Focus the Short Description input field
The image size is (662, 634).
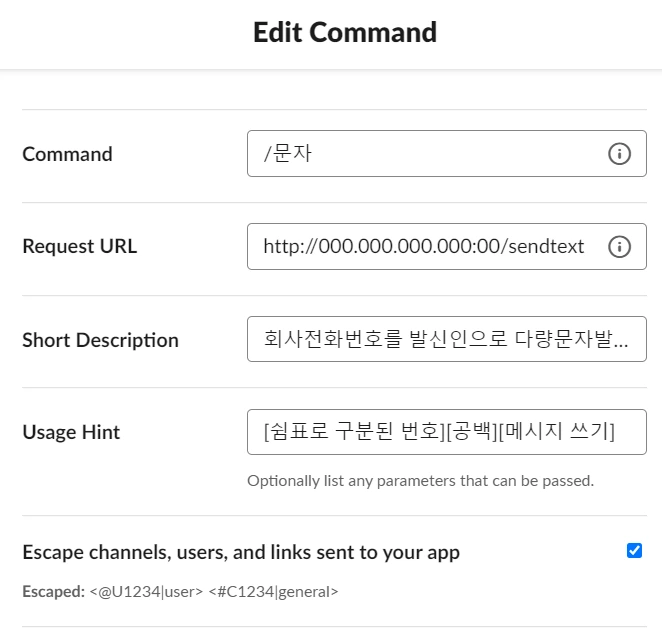[x=447, y=339]
